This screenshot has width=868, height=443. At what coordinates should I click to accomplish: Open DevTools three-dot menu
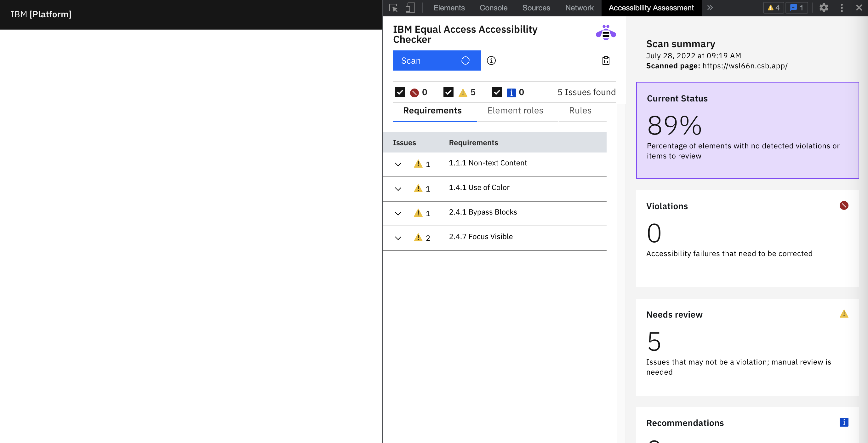coord(841,8)
